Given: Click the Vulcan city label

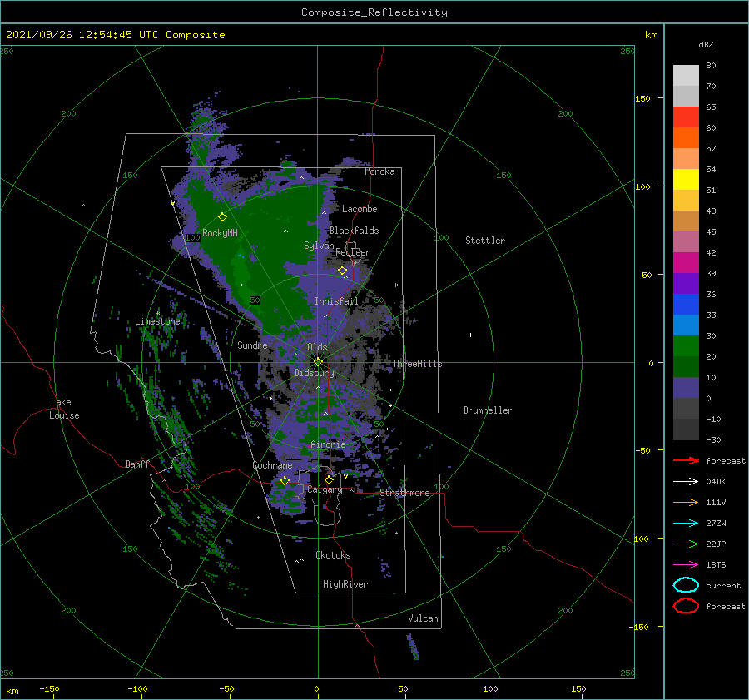Looking at the screenshot, I should coord(423,618).
